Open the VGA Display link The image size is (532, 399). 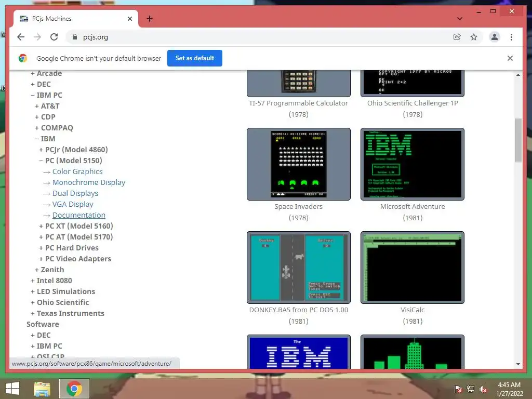click(x=73, y=204)
